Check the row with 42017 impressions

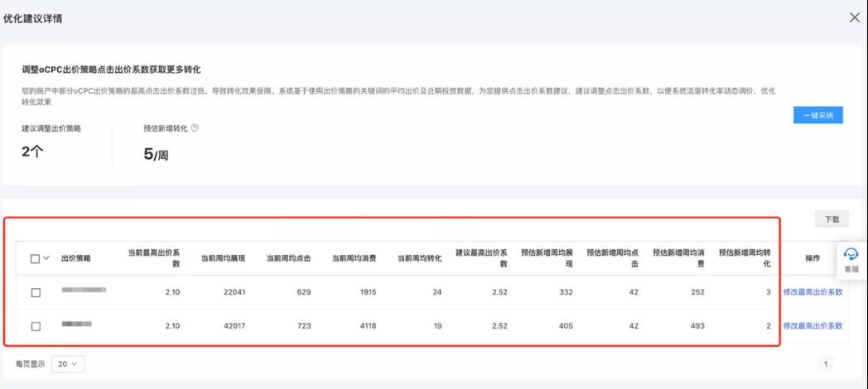[36, 326]
